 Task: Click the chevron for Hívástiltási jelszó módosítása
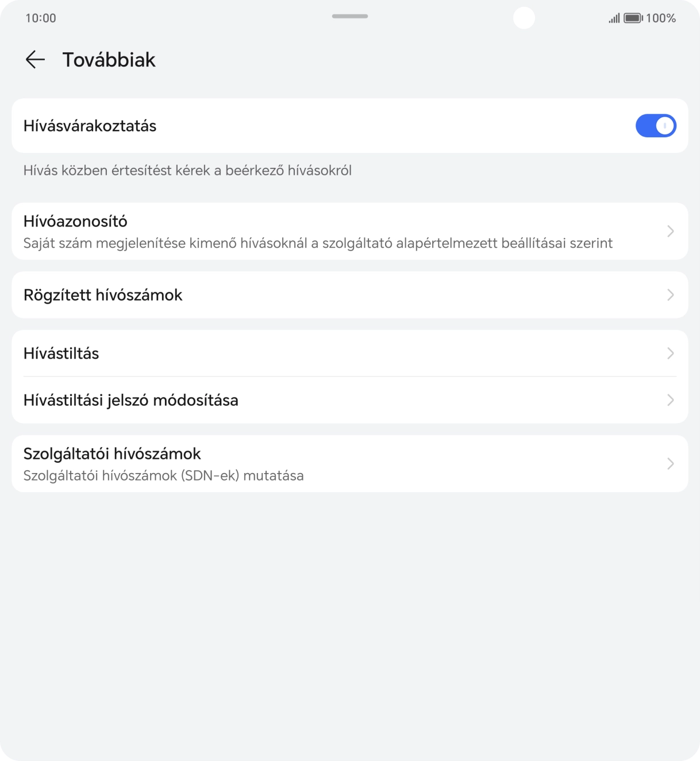pyautogui.click(x=670, y=400)
